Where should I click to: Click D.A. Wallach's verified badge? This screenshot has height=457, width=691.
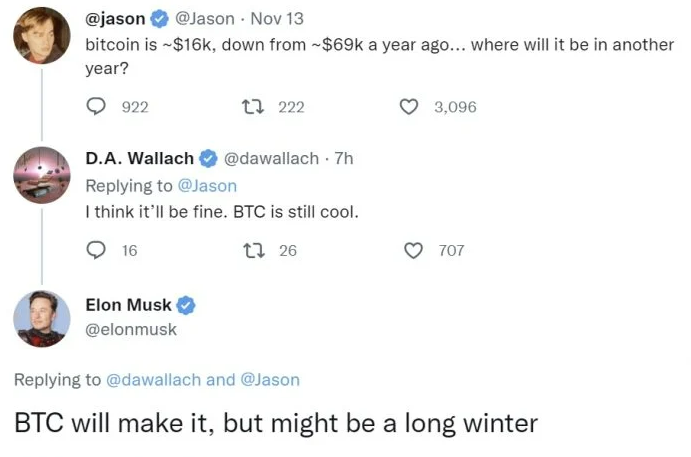[x=208, y=158]
